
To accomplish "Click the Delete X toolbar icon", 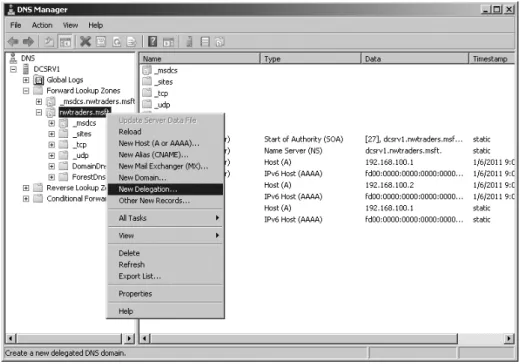I will 85,42.
